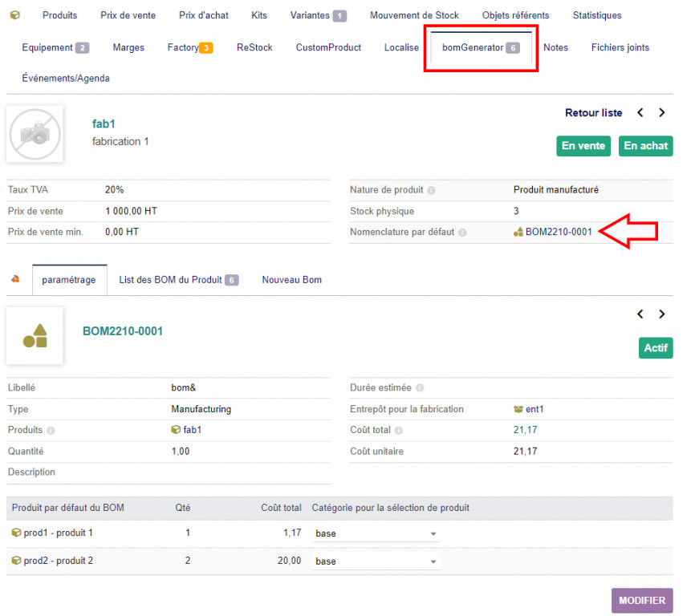Click the info icon beside Coût total
This screenshot has height=616, width=691.
(399, 431)
